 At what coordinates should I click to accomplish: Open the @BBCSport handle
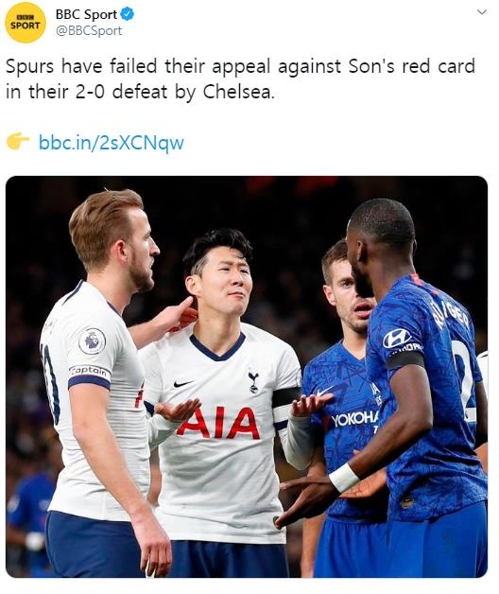89,31
